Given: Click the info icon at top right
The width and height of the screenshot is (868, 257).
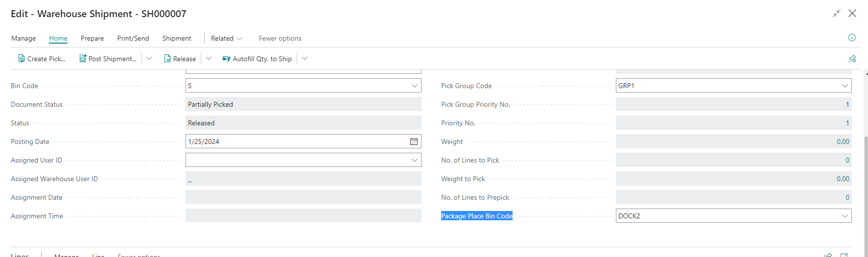Looking at the screenshot, I should coord(852,38).
